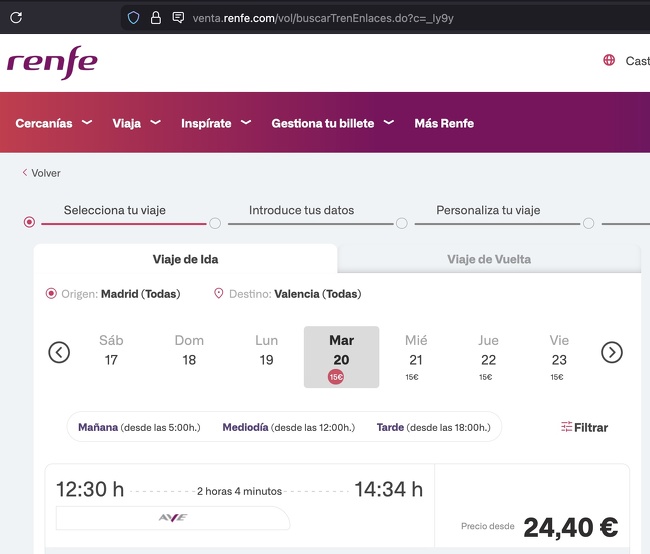Image resolution: width=650 pixels, height=554 pixels.
Task: Expand the Viaja dropdown menu
Action: pos(136,123)
